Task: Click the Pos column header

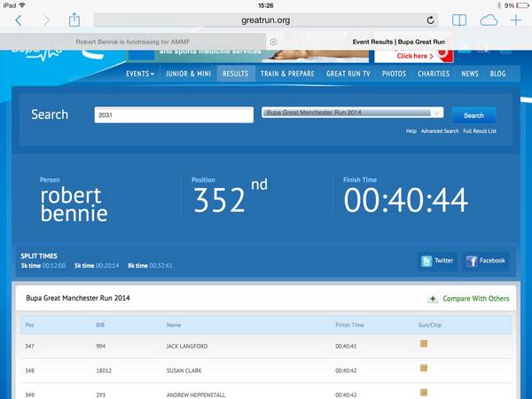Action: pos(29,325)
